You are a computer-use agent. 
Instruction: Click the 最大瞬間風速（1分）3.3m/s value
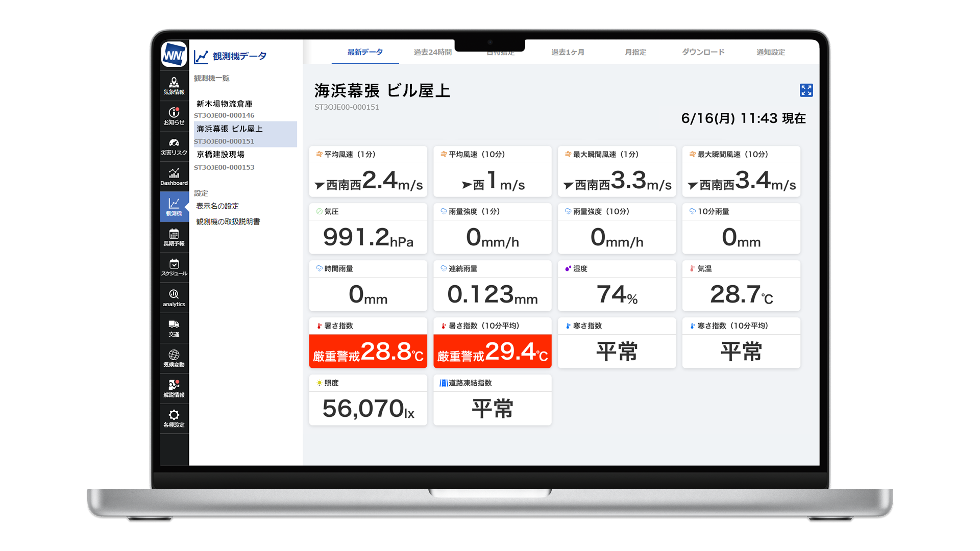coord(617,181)
